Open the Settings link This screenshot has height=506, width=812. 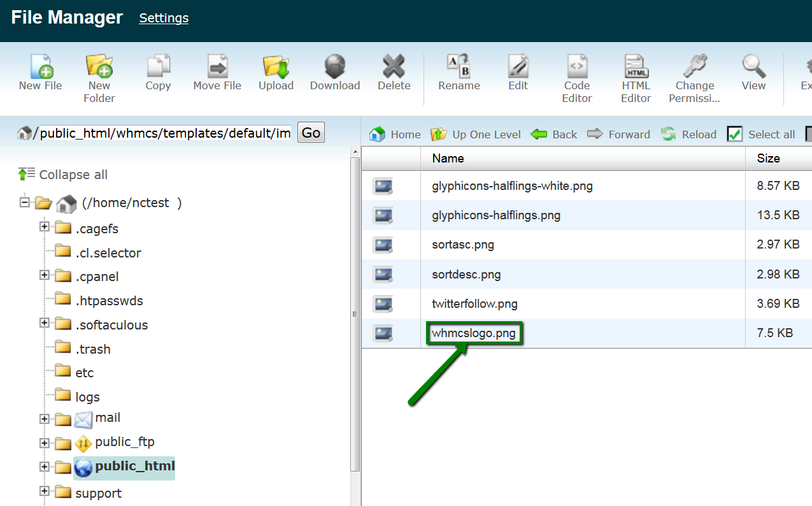coord(164,18)
